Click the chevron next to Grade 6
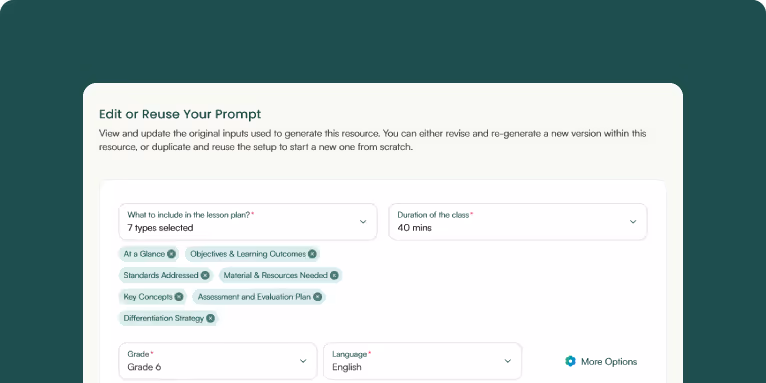The width and height of the screenshot is (766, 383). click(303, 361)
